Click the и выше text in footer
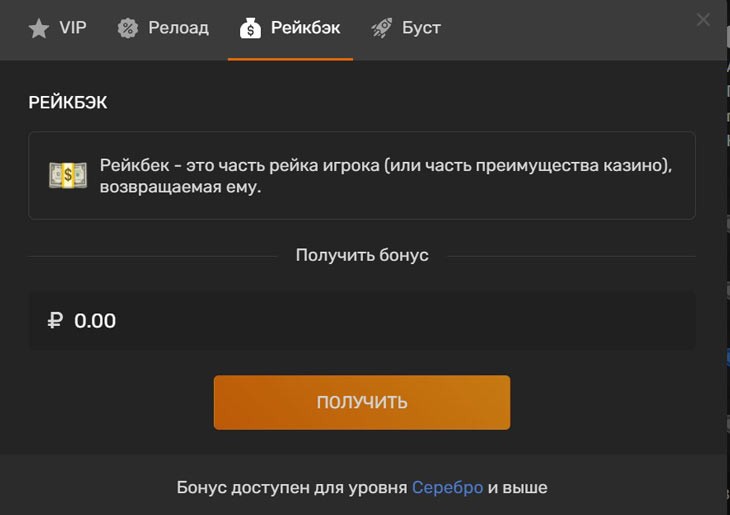This screenshot has width=730, height=515. (x=518, y=488)
